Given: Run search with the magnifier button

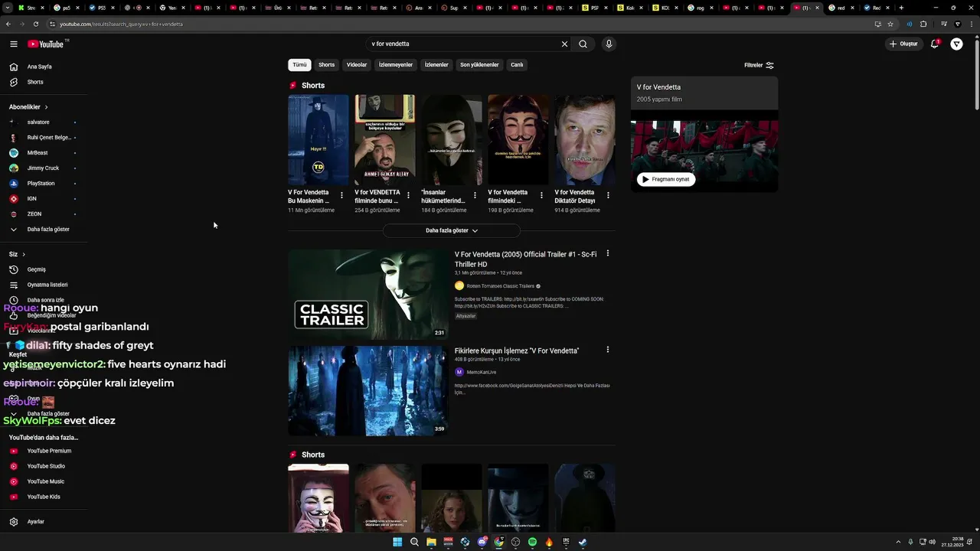Looking at the screenshot, I should tap(583, 44).
